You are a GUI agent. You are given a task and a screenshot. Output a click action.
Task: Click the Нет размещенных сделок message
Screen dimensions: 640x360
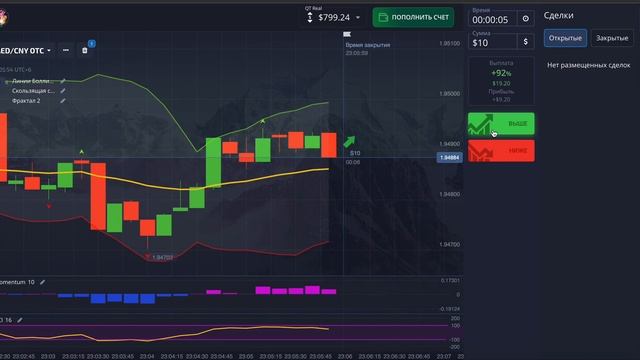coord(589,65)
